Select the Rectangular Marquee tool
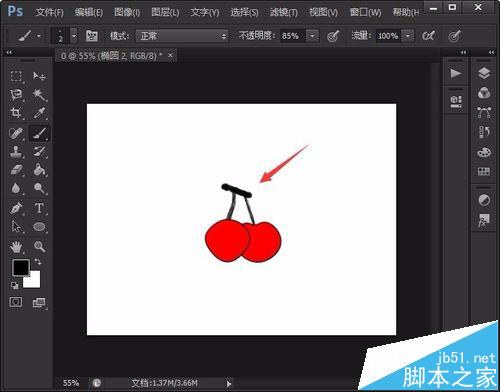The image size is (500, 392). (x=16, y=76)
